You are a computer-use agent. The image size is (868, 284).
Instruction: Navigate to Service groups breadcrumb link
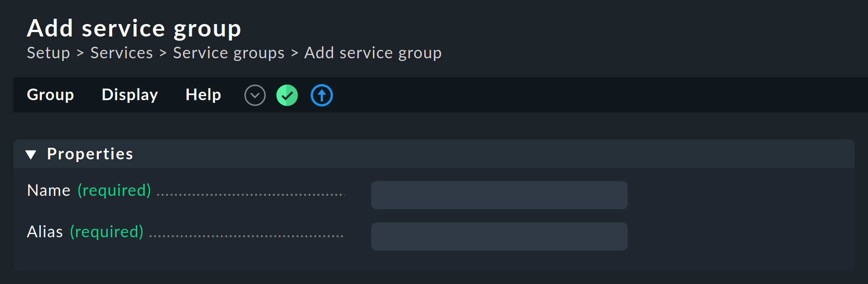[228, 53]
